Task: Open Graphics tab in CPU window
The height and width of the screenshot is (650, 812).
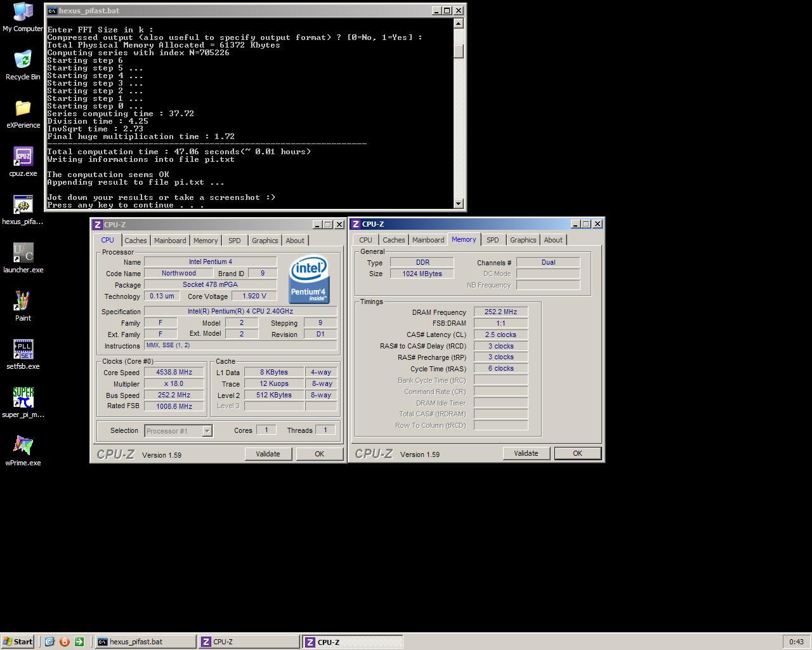Action: (x=265, y=241)
